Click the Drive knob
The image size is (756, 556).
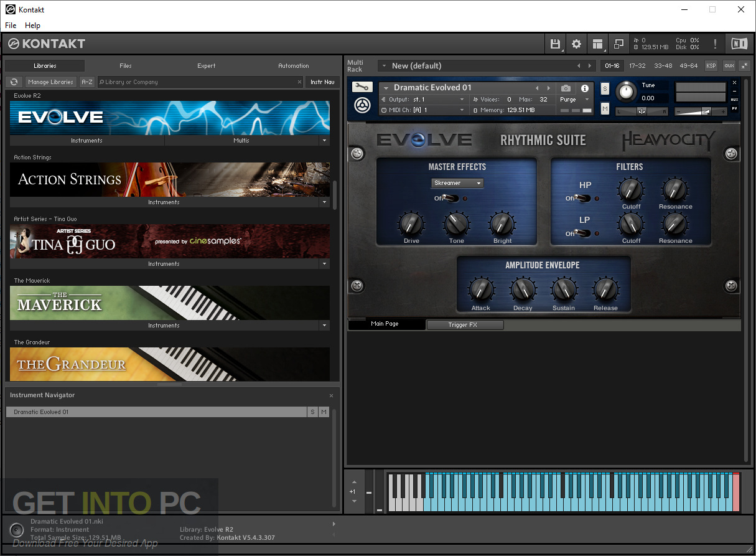[x=411, y=224]
